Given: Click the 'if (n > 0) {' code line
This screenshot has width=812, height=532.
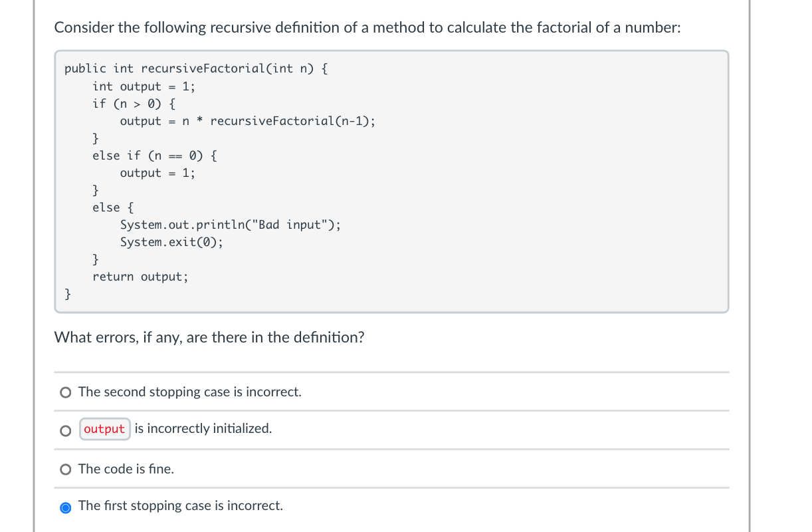Looking at the screenshot, I should coord(134,103).
